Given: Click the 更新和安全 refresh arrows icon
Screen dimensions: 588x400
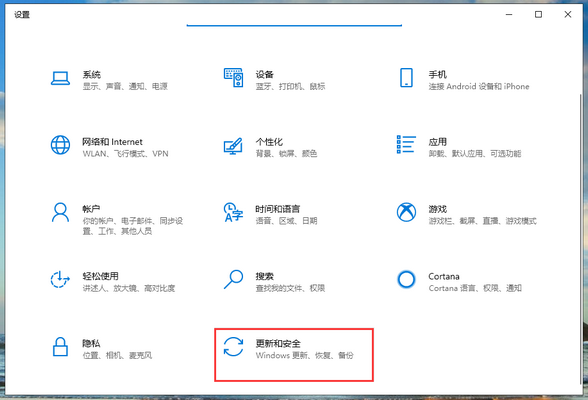Looking at the screenshot, I should coord(233,346).
